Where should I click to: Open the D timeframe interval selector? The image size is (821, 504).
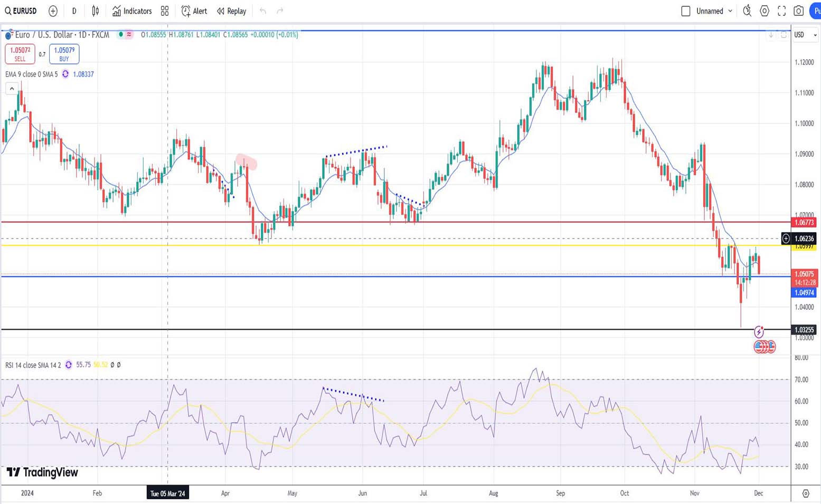coord(74,11)
